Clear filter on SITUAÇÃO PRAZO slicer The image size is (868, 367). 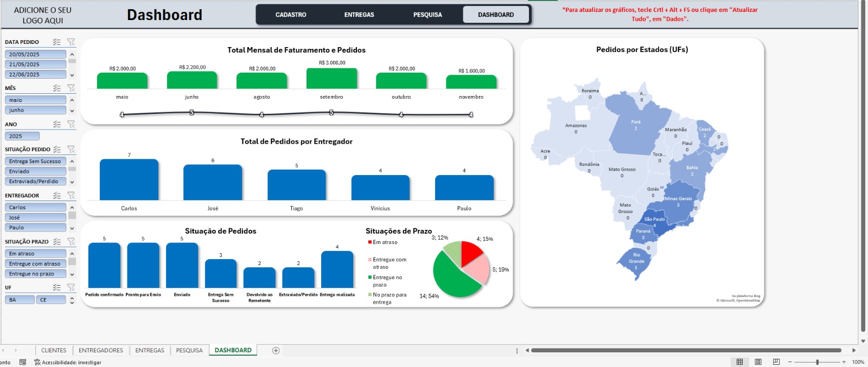(71, 241)
